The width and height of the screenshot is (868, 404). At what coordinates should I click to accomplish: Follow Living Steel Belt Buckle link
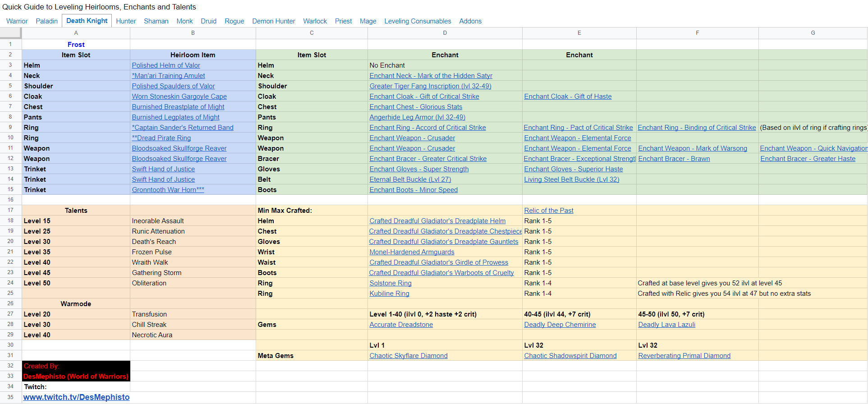point(572,179)
